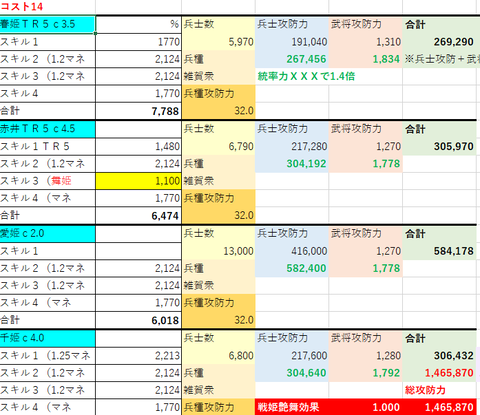Click 武将攻防力 header in 千姫 block
The height and width of the screenshot is (415, 480).
pos(366,338)
